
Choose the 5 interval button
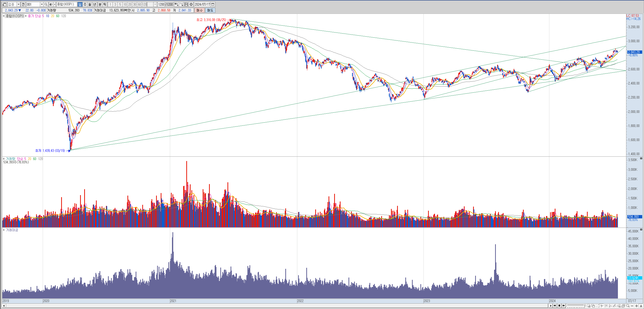(120, 4)
